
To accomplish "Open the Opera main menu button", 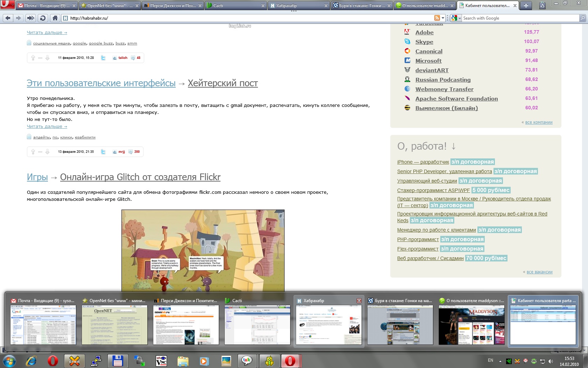I will (7, 5).
